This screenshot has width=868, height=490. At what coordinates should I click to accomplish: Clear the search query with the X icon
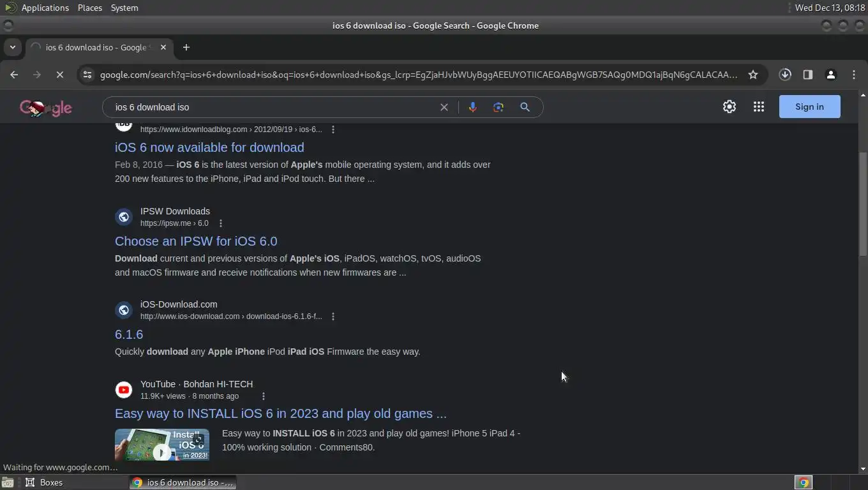(444, 107)
